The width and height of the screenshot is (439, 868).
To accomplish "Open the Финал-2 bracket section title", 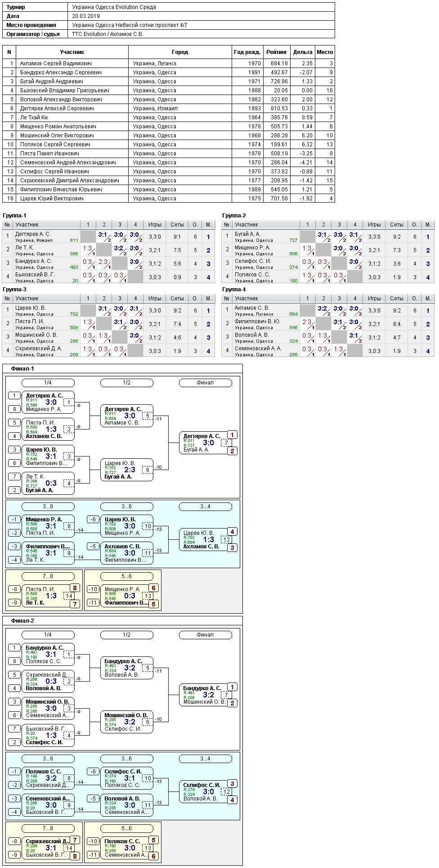I will (22, 621).
